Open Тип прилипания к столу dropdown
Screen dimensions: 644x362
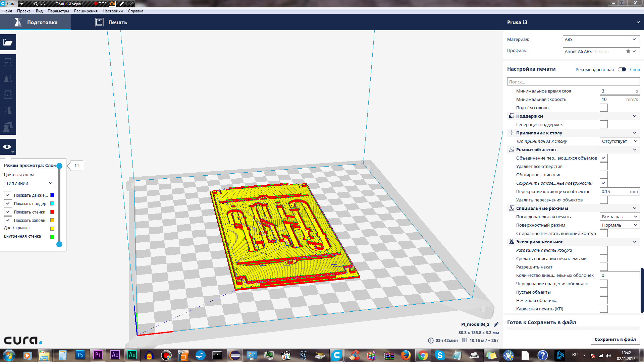[x=619, y=141]
